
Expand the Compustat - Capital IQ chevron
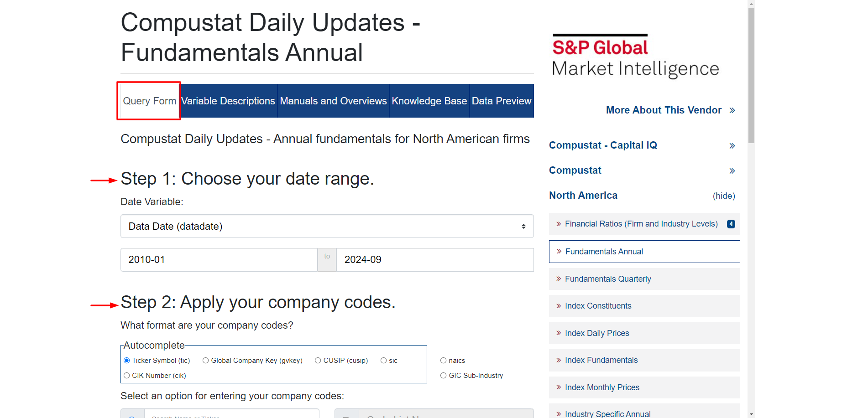(732, 146)
